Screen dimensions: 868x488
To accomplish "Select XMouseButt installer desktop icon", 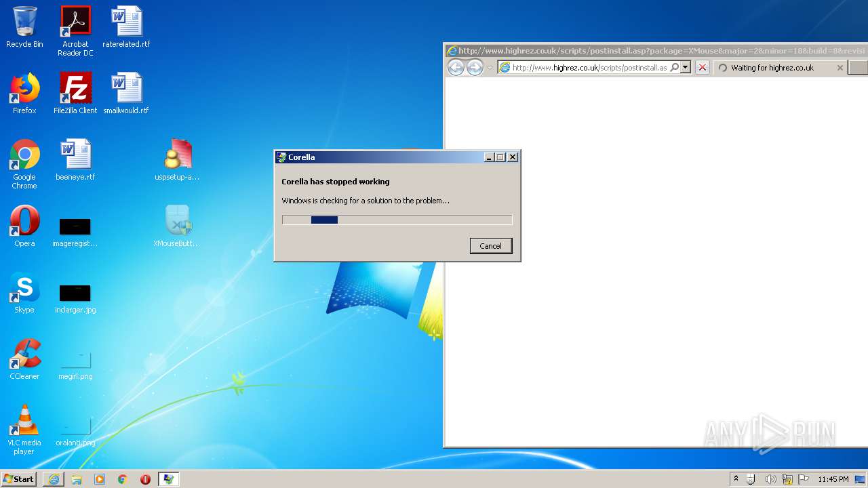I will click(x=177, y=226).
